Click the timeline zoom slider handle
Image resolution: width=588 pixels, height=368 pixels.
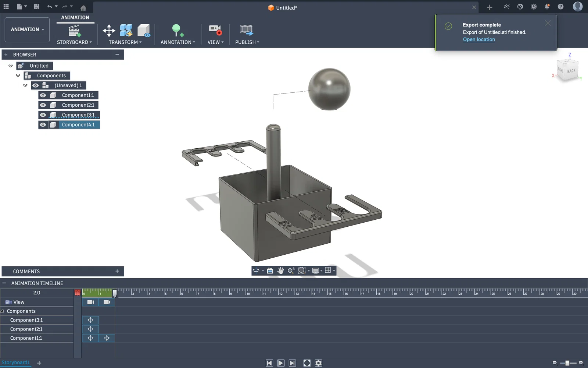(x=567, y=363)
